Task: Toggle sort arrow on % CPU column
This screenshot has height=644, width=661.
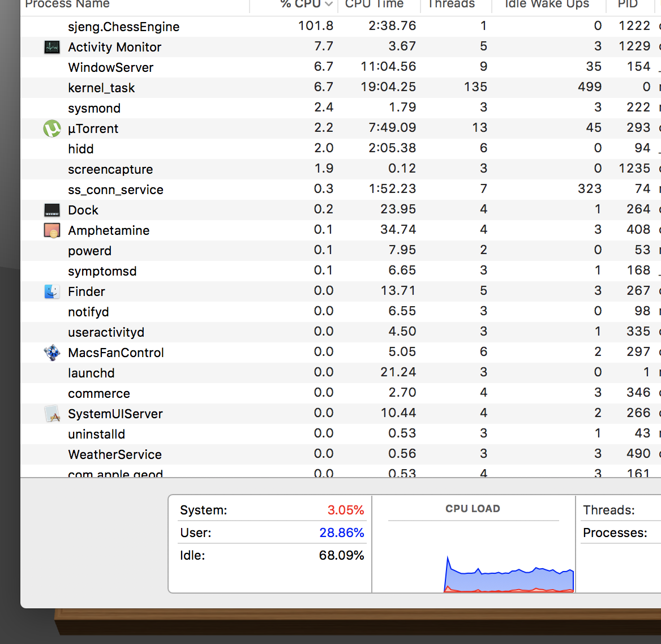Action: (x=329, y=4)
